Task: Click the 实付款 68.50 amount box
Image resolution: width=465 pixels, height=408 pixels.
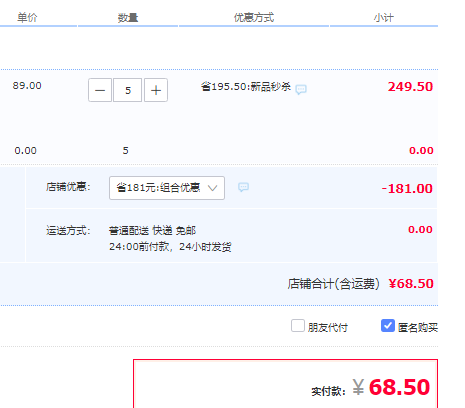Action: (285, 384)
